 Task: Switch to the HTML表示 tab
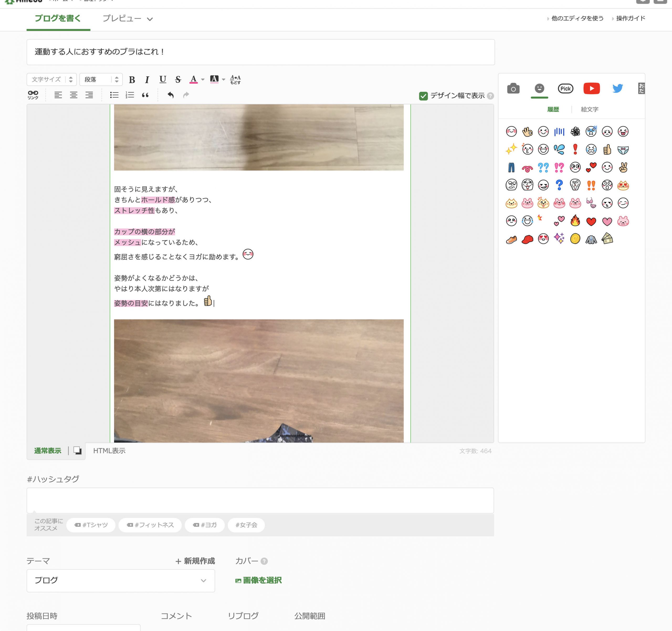coord(109,450)
